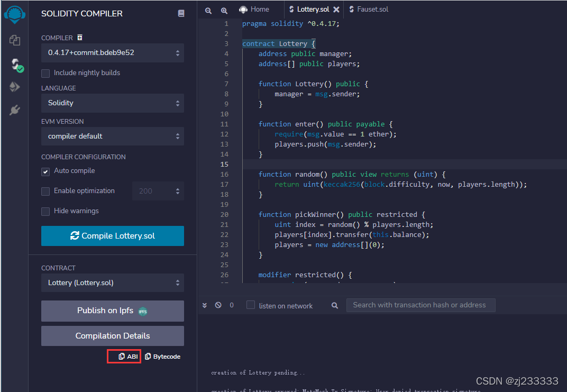Close the Lottery.sol tab
This screenshot has height=392, width=567.
[x=336, y=10]
